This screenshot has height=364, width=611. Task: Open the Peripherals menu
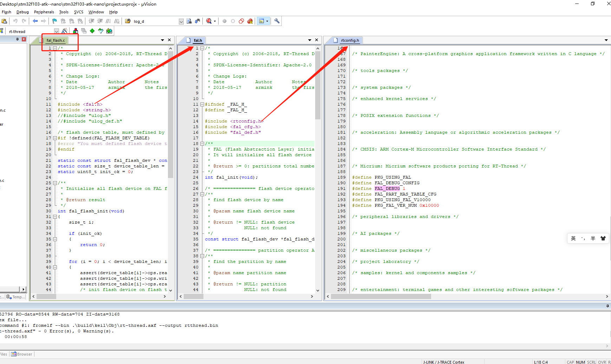44,12
